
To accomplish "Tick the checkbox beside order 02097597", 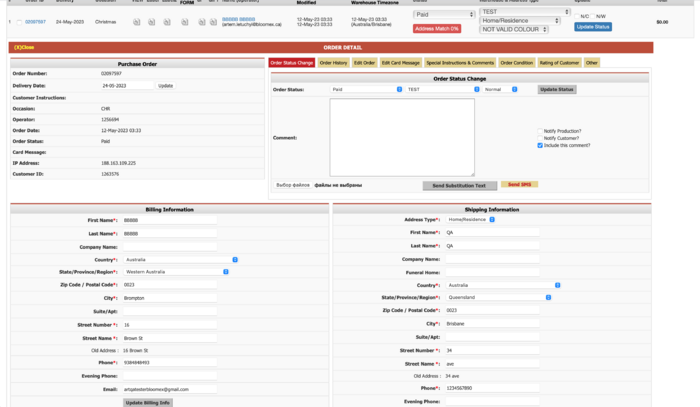I will tap(19, 22).
